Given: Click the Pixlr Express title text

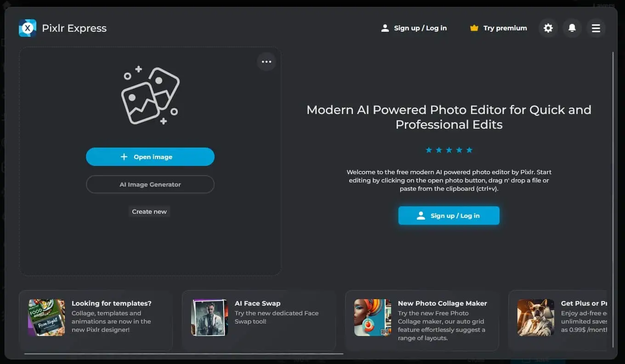Looking at the screenshot, I should [x=74, y=28].
